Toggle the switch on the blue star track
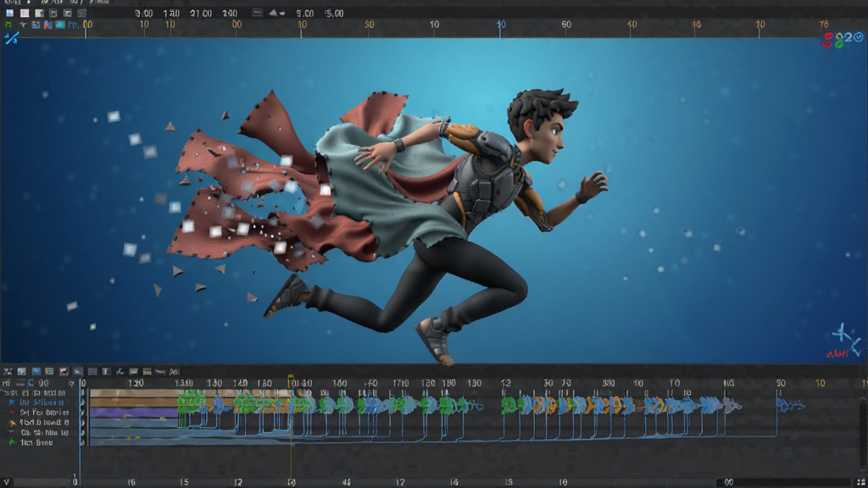868x488 pixels. (x=83, y=402)
